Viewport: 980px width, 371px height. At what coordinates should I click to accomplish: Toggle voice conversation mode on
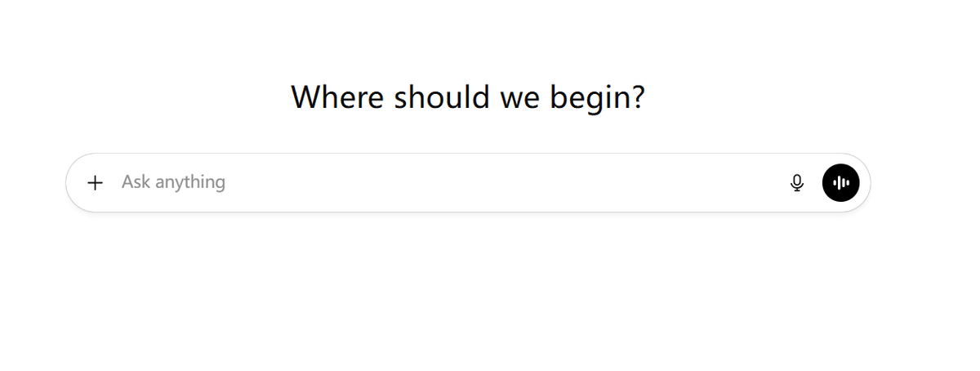[x=840, y=183]
